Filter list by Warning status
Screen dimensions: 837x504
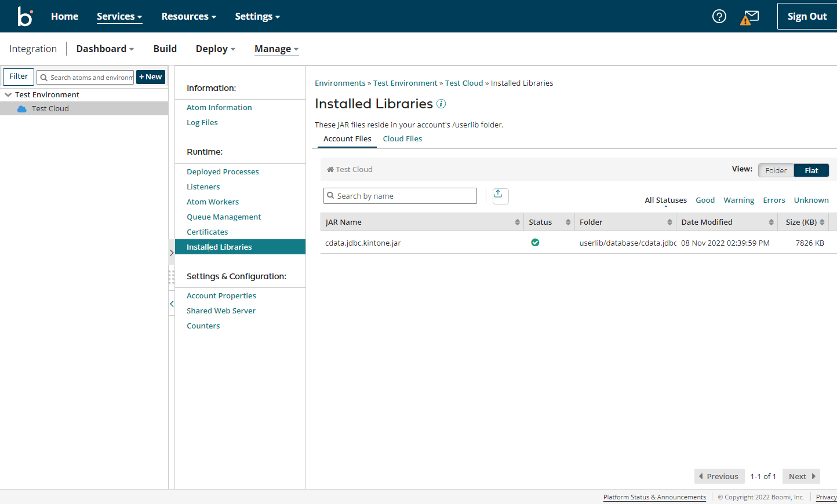[739, 200]
